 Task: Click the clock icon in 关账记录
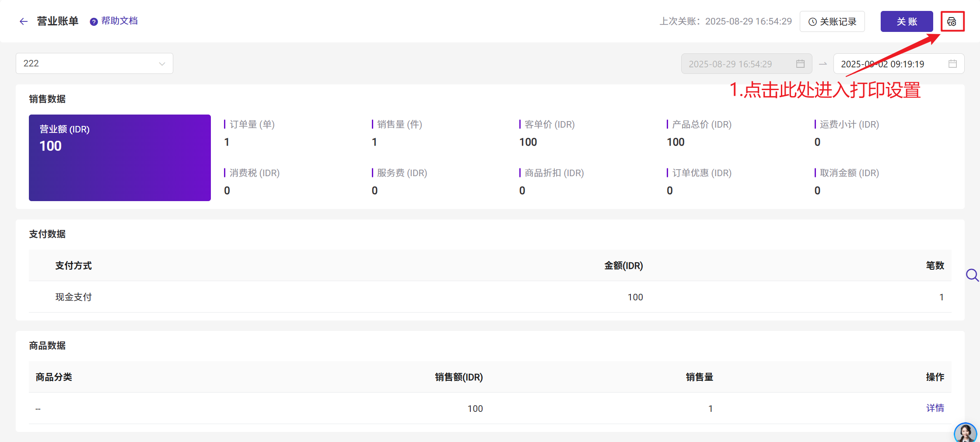point(812,22)
